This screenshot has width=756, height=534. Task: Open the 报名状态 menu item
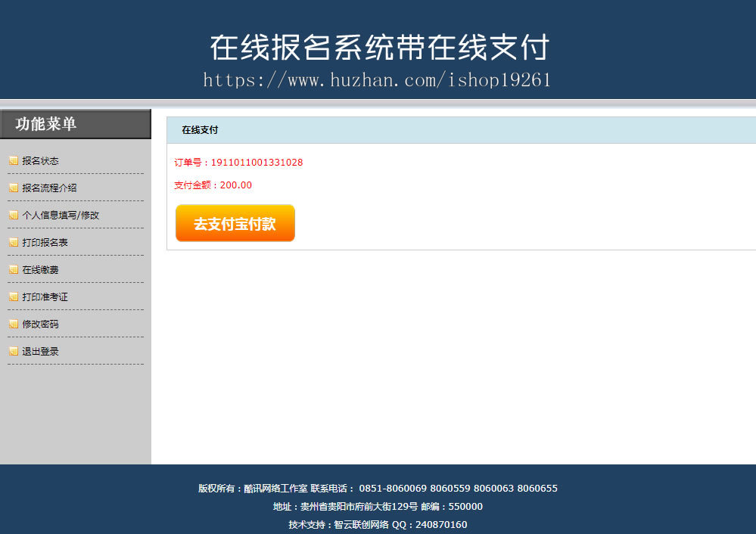(41, 161)
